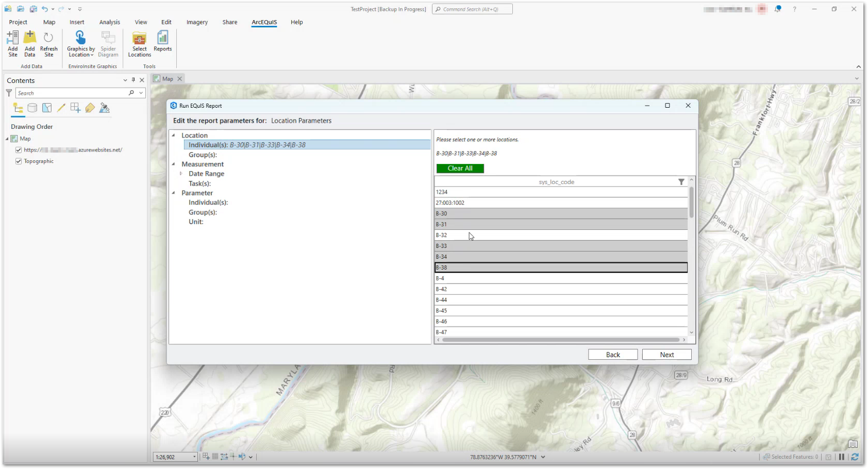Switch to List By Editing view

[61, 108]
